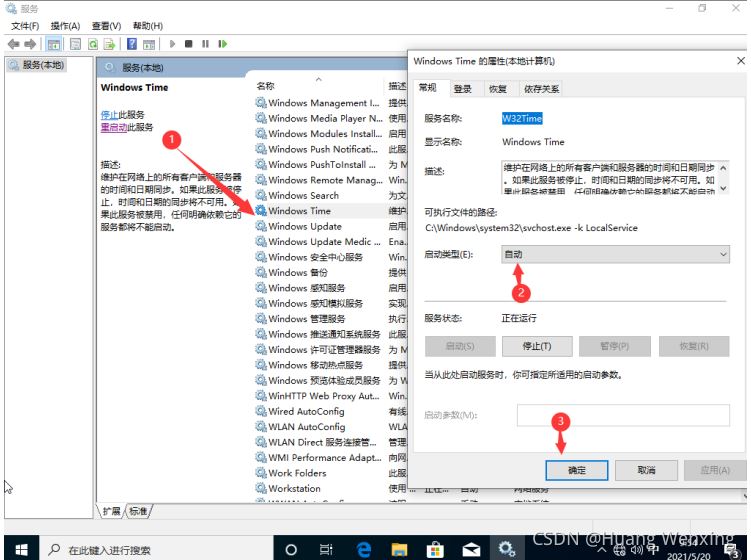Select 服务(本地) in the left tree

tap(37, 65)
